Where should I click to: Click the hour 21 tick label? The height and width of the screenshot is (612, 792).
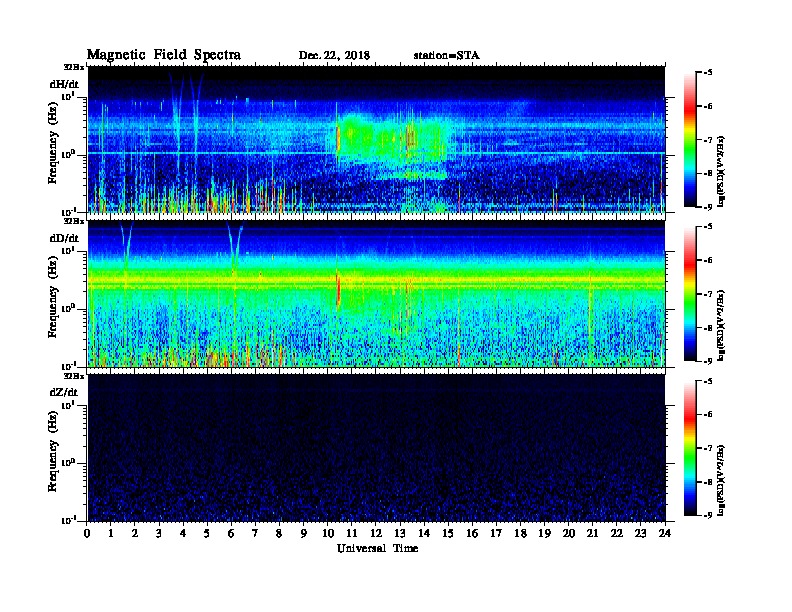[x=592, y=534]
